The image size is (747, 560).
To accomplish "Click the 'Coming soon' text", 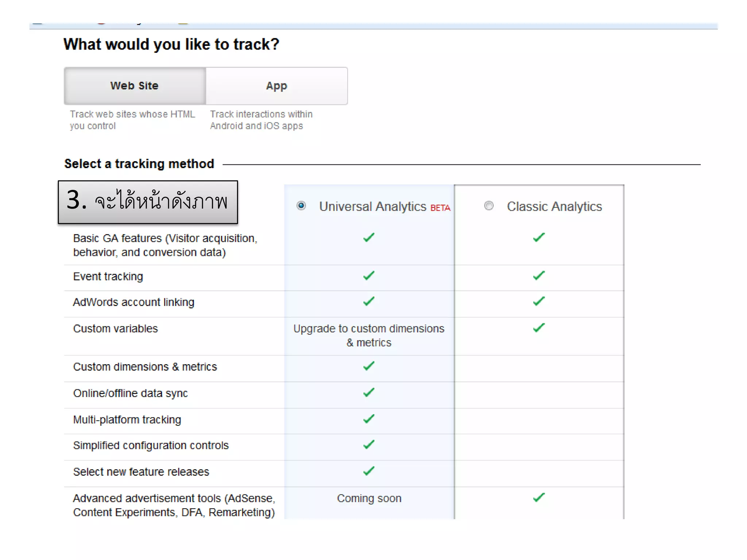I will pyautogui.click(x=369, y=498).
